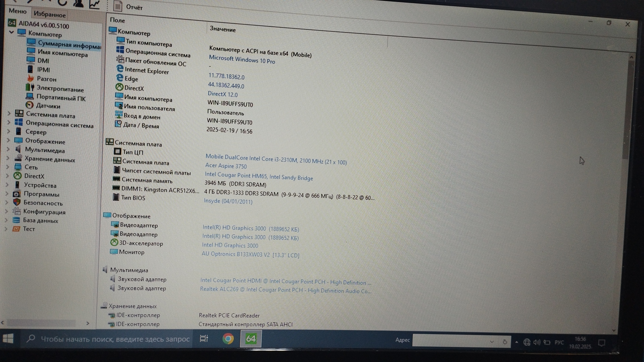Open the Mobile DualCore Intel Core i3-2310M link
The width and height of the screenshot is (644, 362).
tap(276, 159)
